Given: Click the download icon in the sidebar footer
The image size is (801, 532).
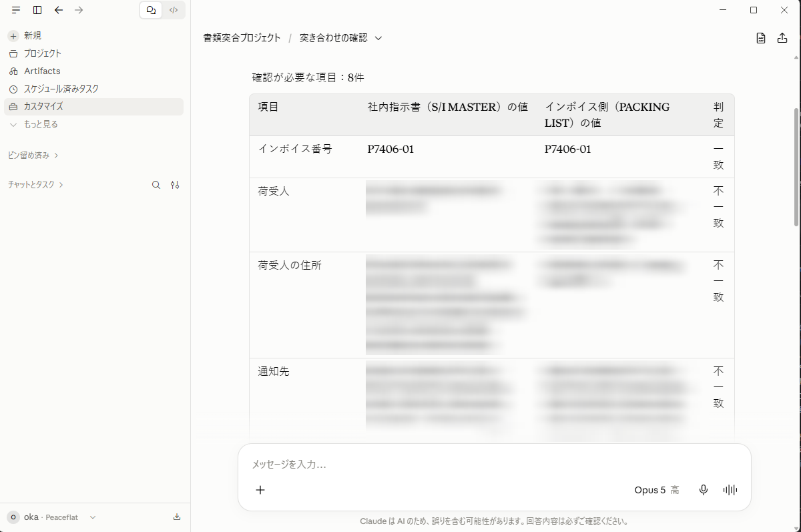Looking at the screenshot, I should tap(177, 517).
